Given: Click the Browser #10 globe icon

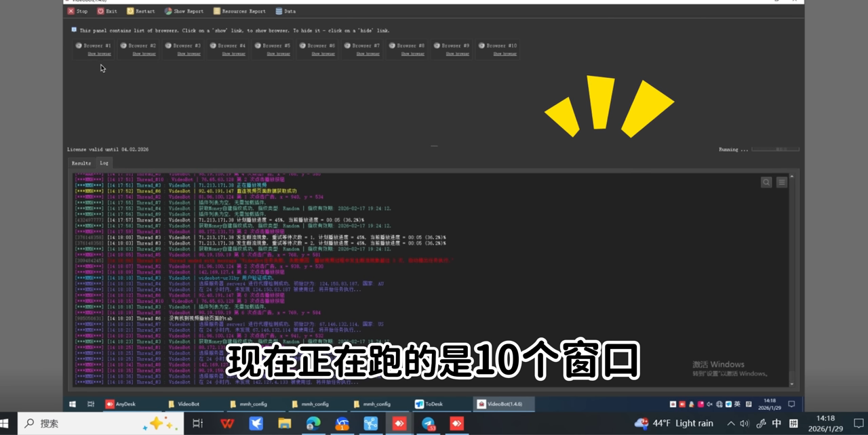Looking at the screenshot, I should [482, 45].
